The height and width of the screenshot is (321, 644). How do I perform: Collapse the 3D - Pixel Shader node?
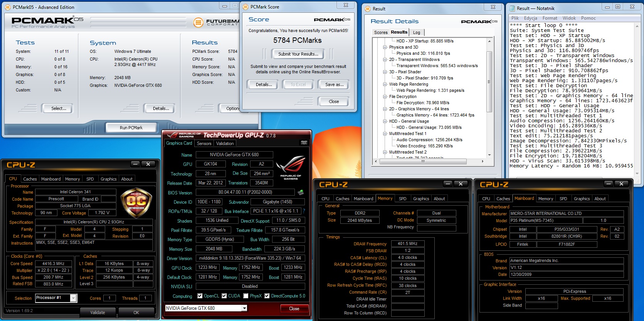pos(385,72)
